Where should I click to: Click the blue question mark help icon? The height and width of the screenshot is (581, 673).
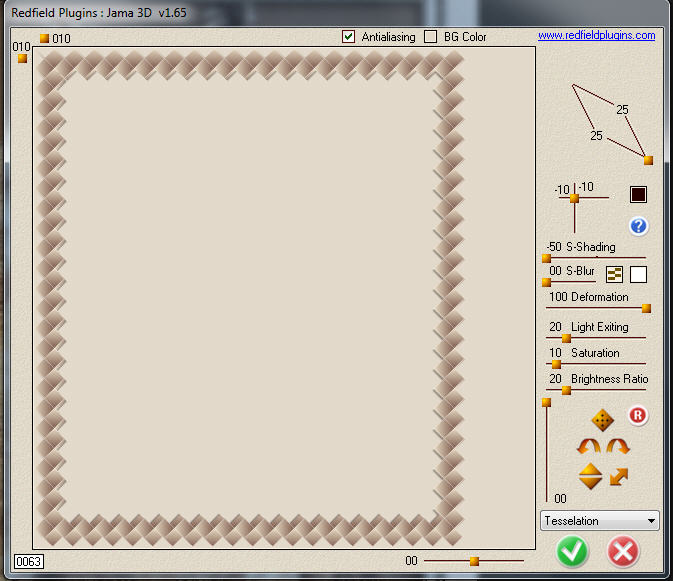pos(638,226)
